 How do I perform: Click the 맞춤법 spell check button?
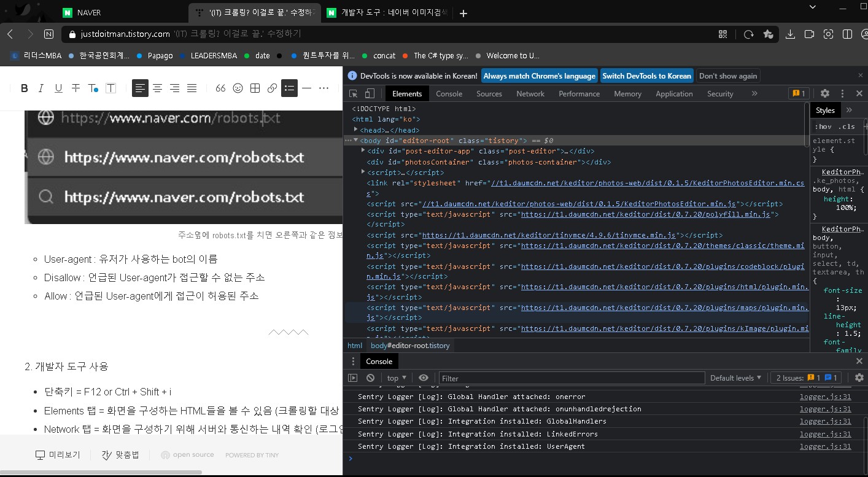[121, 455]
